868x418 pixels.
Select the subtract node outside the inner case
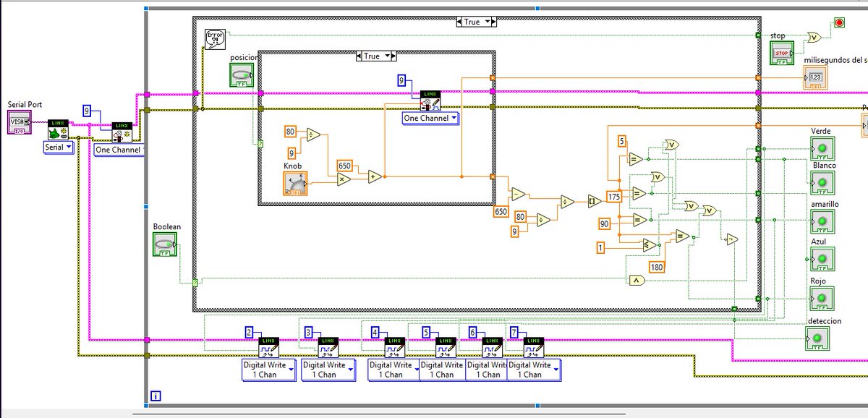(518, 194)
